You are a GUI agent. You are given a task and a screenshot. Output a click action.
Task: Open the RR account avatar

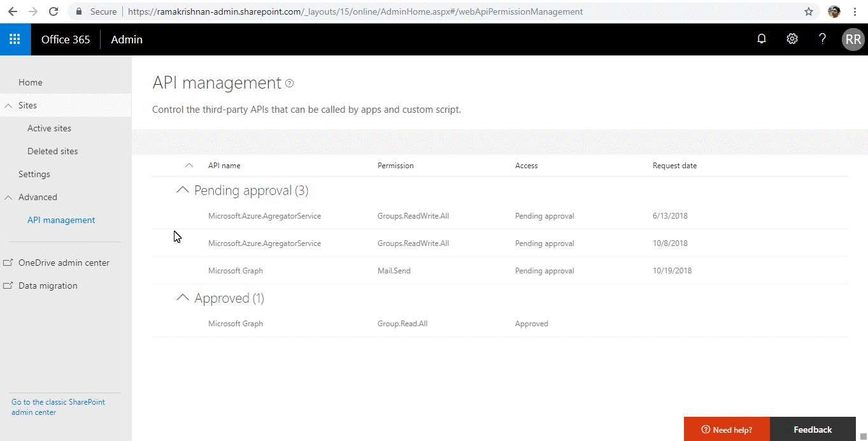coord(853,40)
